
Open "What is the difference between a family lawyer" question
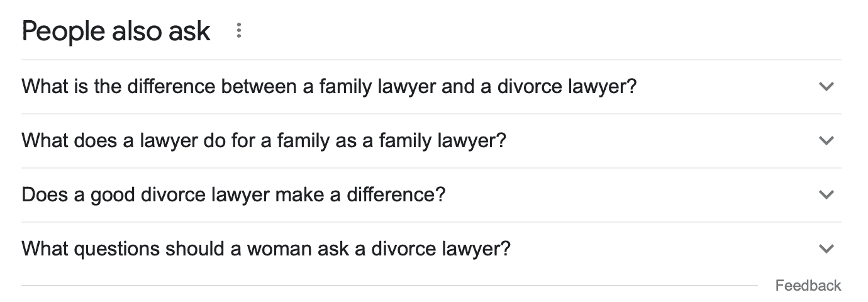click(x=329, y=87)
